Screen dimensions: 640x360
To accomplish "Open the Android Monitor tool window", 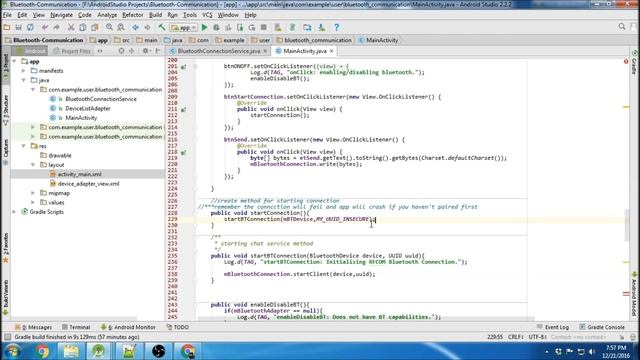I will pos(128,327).
